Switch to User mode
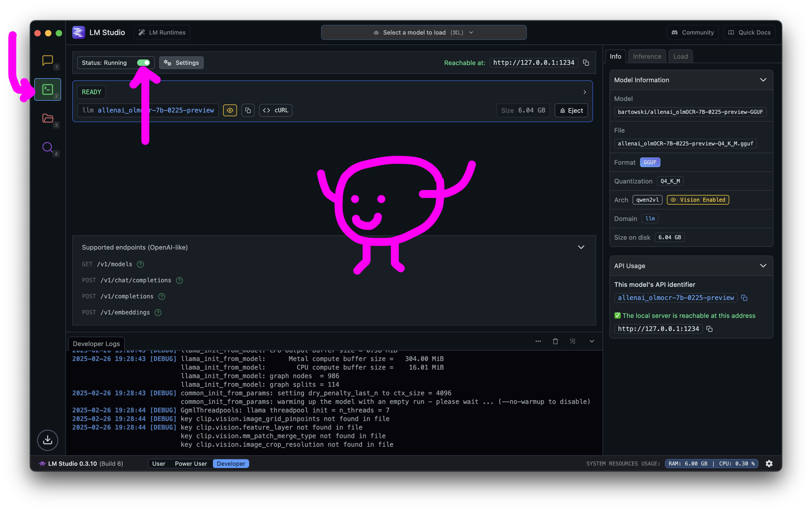The width and height of the screenshot is (812, 511). pos(159,463)
